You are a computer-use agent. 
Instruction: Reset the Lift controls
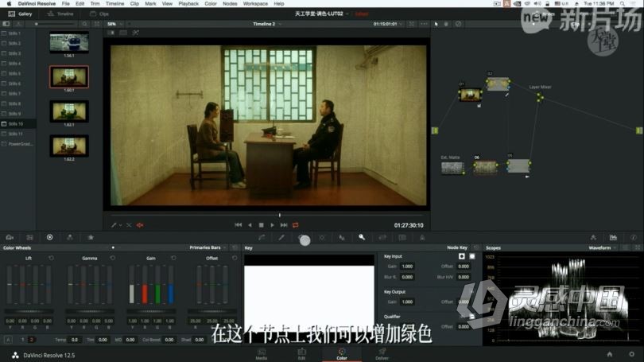click(x=52, y=258)
